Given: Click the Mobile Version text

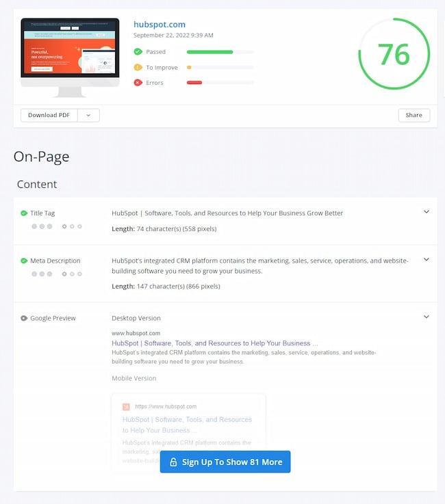Looking at the screenshot, I should click(134, 378).
